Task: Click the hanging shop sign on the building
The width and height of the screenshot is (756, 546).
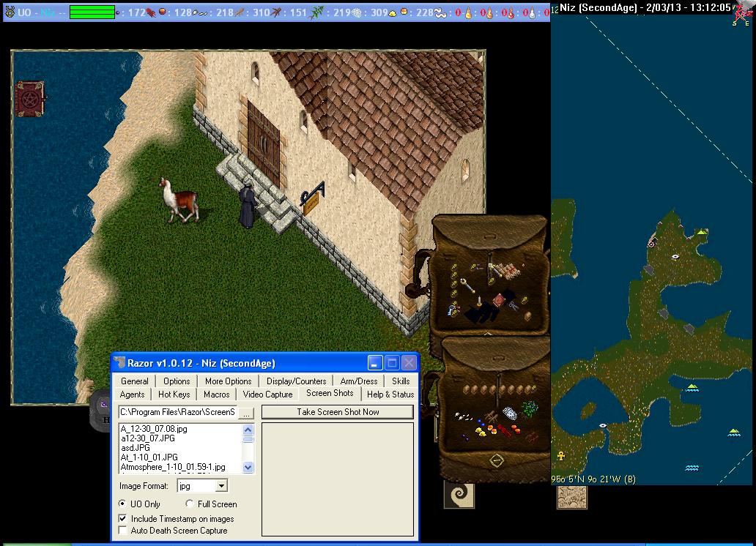Action: (x=313, y=200)
